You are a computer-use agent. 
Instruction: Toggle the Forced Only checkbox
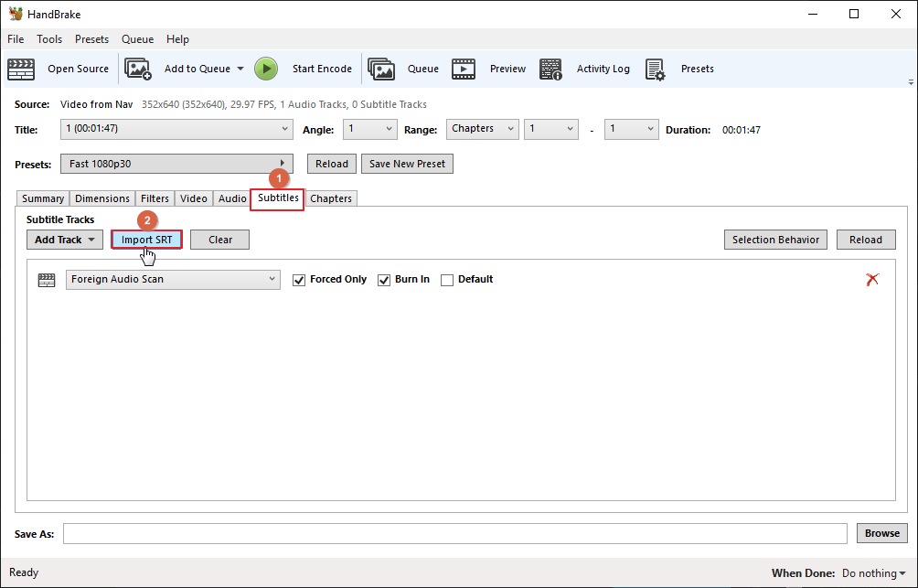(x=299, y=280)
